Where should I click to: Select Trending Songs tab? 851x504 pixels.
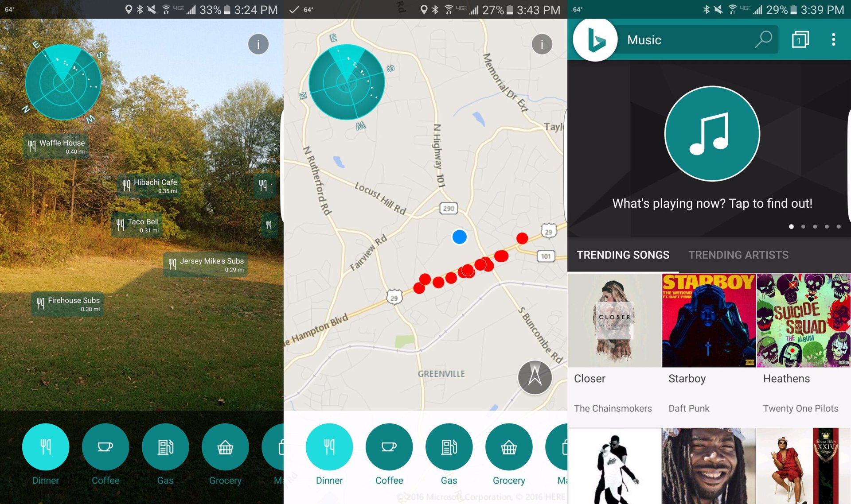coord(622,255)
